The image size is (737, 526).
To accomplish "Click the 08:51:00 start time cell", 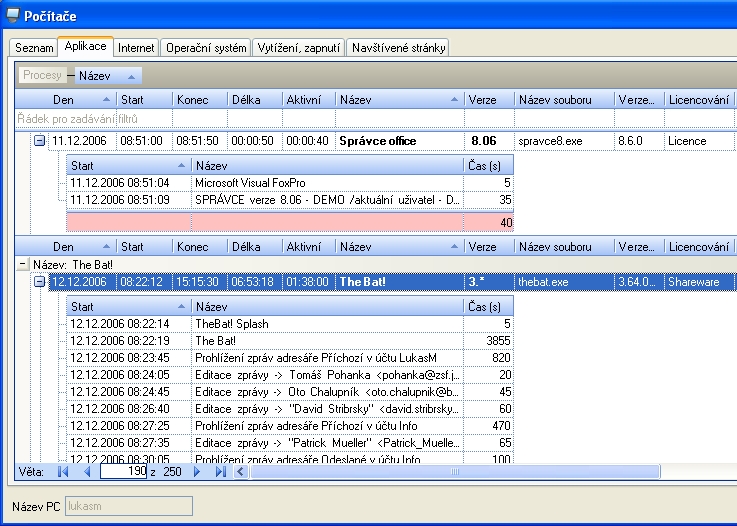I will tap(145, 141).
